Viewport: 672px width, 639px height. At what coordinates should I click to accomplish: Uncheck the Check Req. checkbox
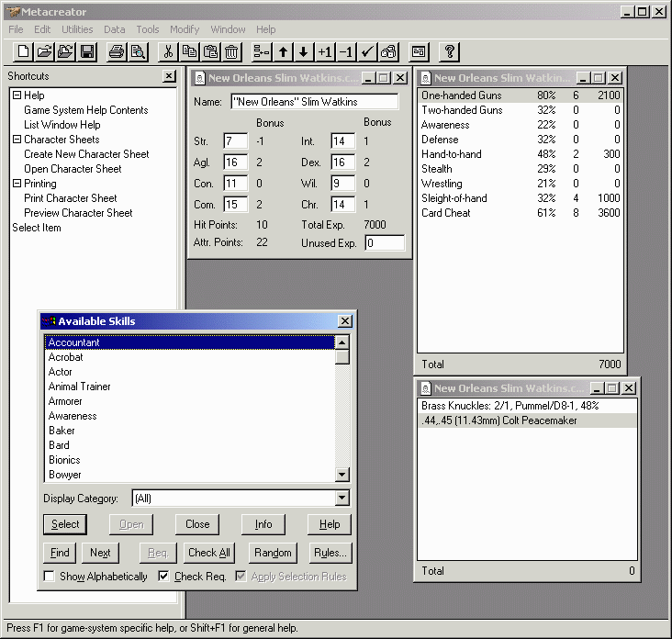[x=163, y=577]
